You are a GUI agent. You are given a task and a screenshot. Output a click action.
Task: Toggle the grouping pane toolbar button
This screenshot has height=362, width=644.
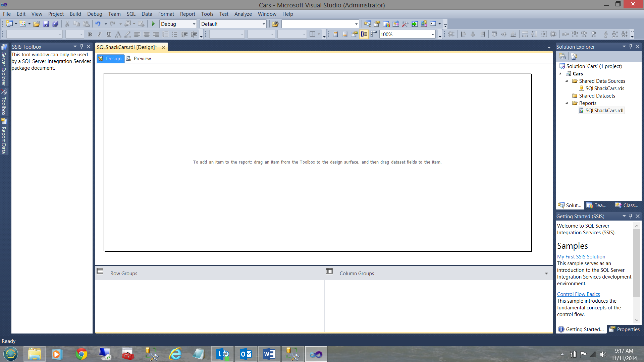coord(364,34)
